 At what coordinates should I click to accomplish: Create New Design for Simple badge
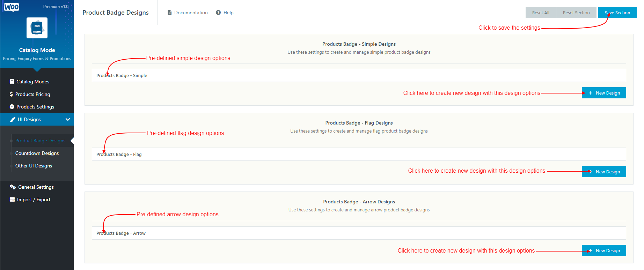(x=604, y=93)
